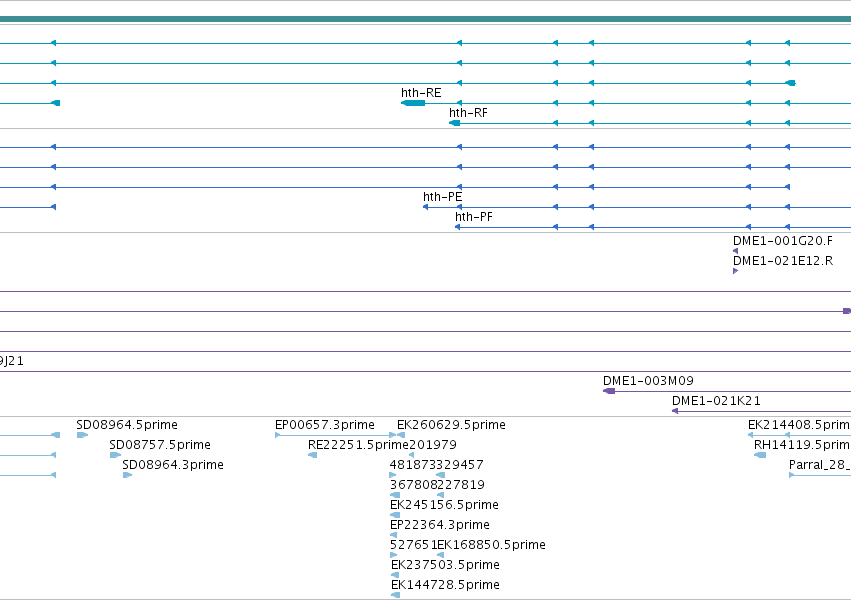
Task: Select the DME1-021E12.R label
Action: point(783,261)
